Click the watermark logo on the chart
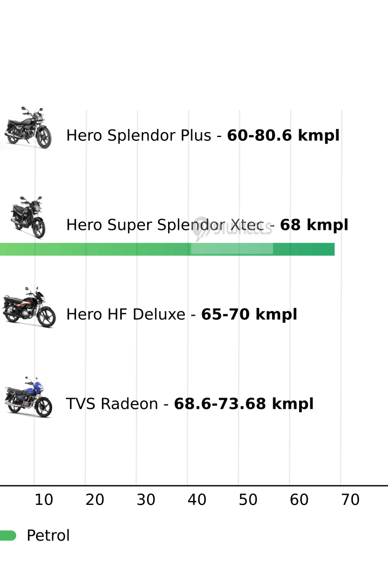The width and height of the screenshot is (388, 588). [233, 228]
